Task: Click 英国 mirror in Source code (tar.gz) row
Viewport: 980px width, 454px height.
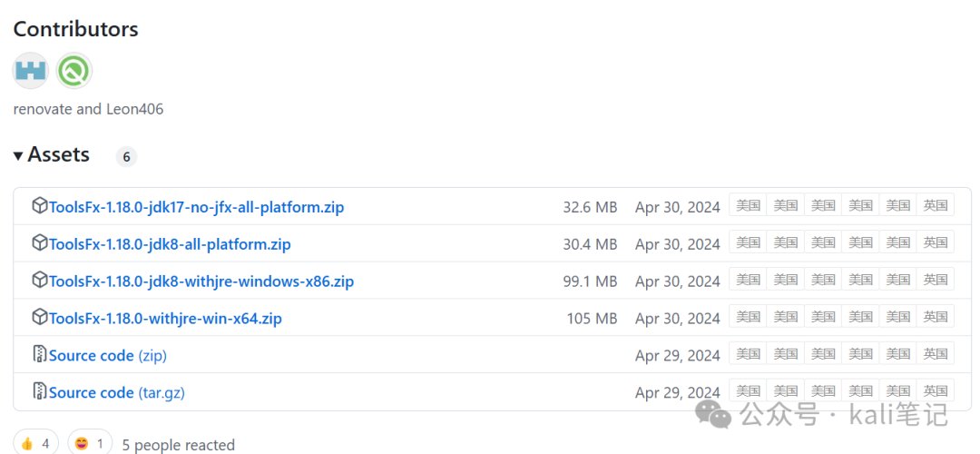Action: point(935,390)
